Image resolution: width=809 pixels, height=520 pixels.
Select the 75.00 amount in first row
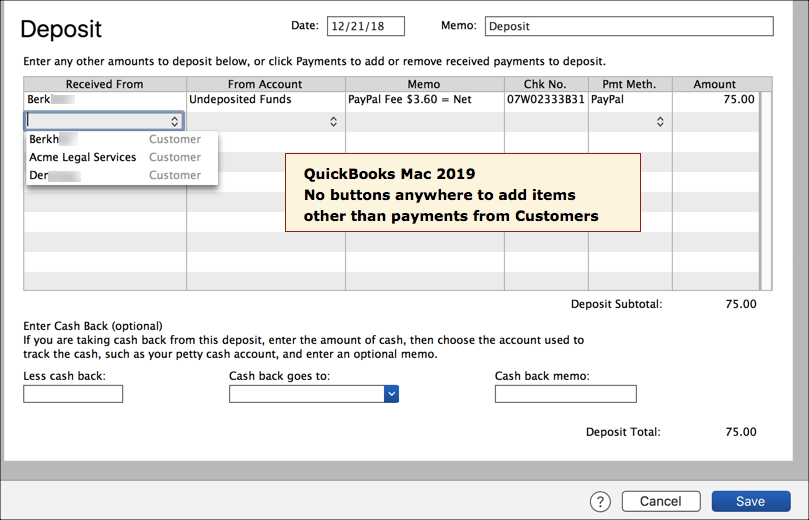coord(739,100)
